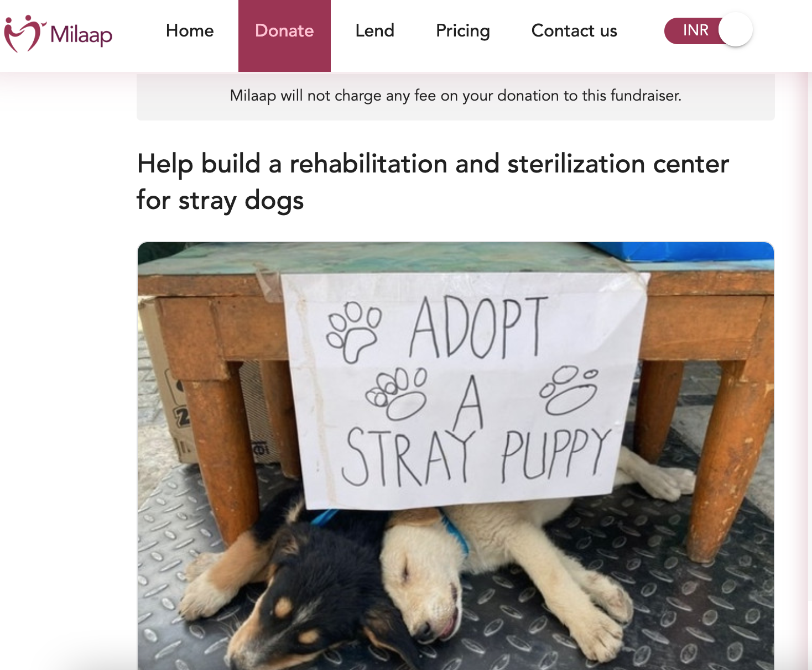Open the Contact us page

point(574,30)
